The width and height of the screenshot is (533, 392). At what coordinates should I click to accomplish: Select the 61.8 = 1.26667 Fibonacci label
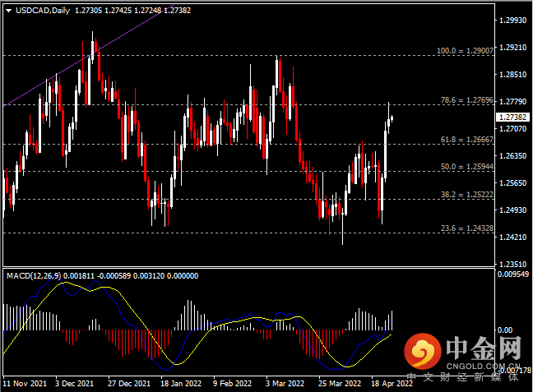click(466, 140)
